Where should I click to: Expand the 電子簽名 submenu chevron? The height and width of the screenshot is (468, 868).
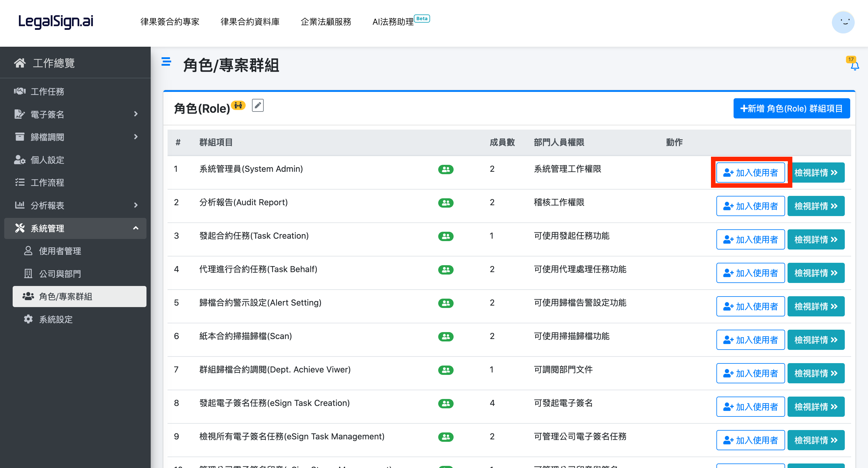tap(136, 114)
